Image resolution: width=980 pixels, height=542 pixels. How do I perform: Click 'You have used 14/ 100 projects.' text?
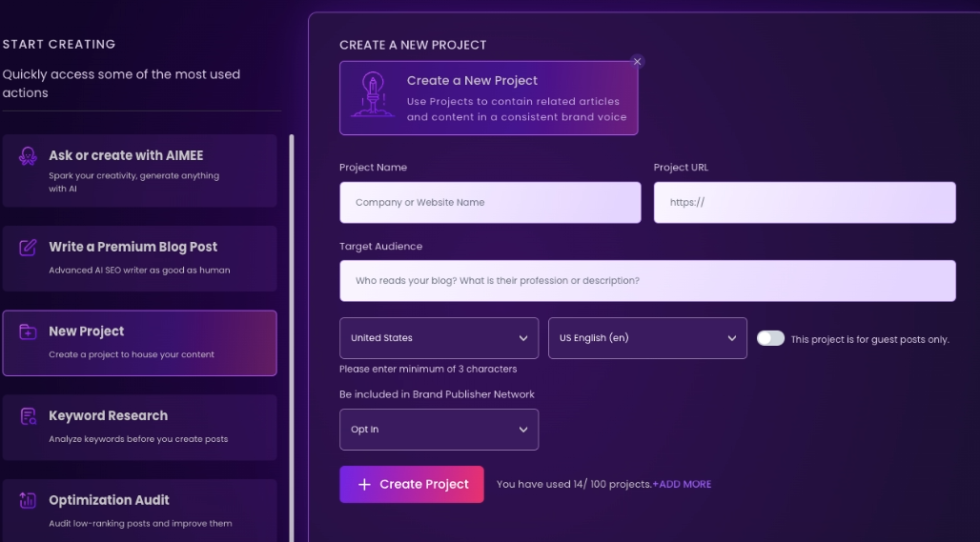click(x=574, y=484)
